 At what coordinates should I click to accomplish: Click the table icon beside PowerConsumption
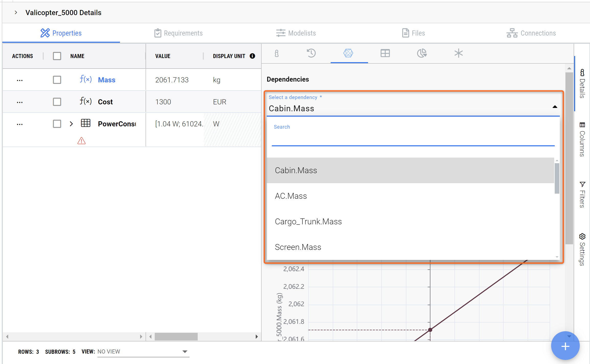click(86, 123)
